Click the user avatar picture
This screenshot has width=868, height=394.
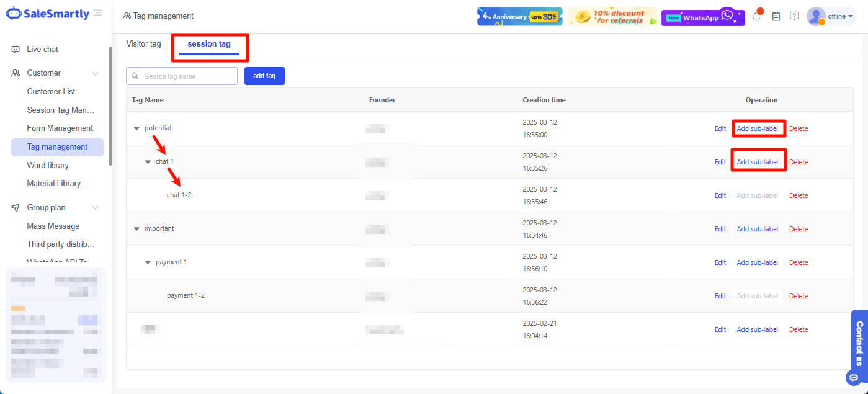click(815, 16)
